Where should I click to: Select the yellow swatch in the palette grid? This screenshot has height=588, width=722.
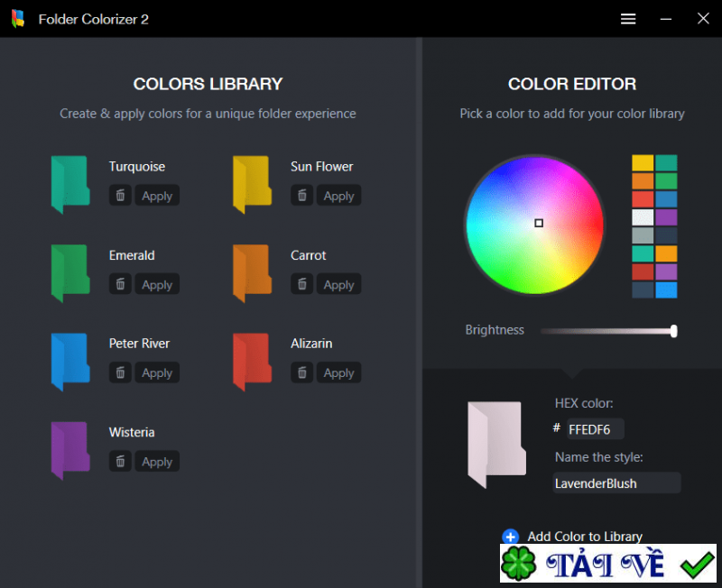[642, 163]
